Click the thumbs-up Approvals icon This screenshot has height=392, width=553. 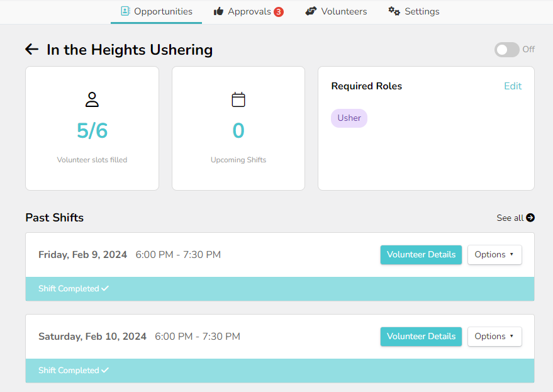point(219,11)
